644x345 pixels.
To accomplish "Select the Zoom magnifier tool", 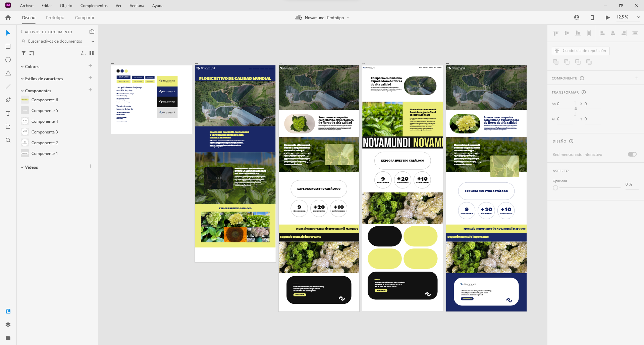I will tap(8, 140).
